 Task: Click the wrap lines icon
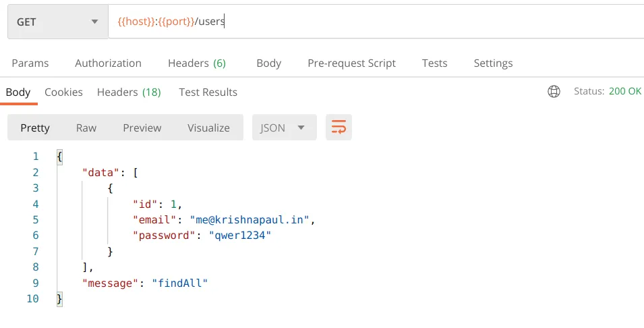(339, 128)
